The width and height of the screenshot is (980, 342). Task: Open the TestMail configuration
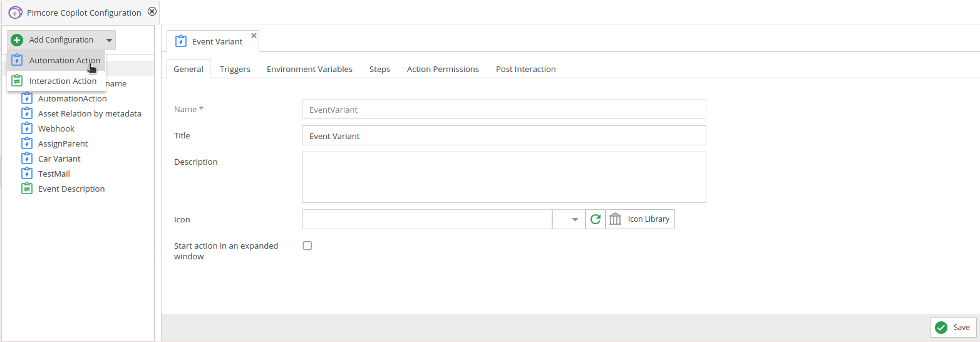point(54,174)
